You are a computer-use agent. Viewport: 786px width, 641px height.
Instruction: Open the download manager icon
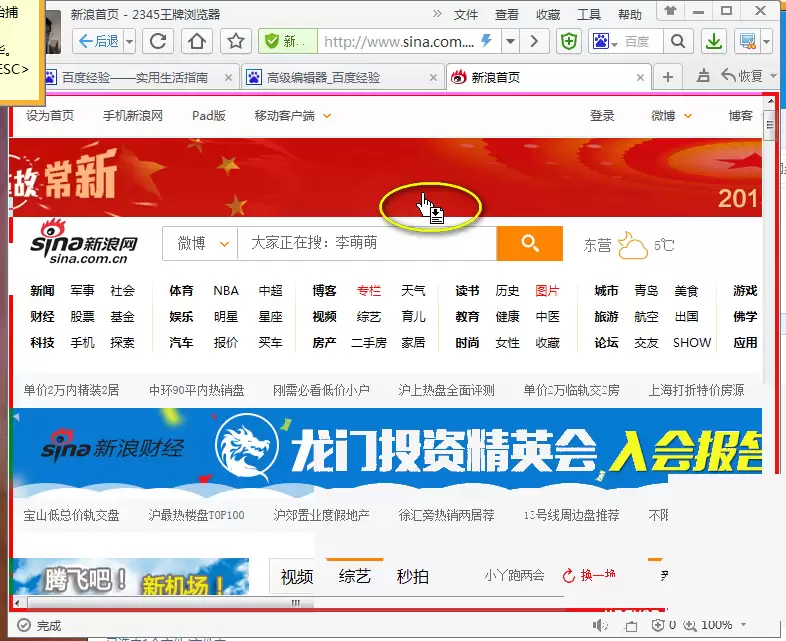(713, 41)
